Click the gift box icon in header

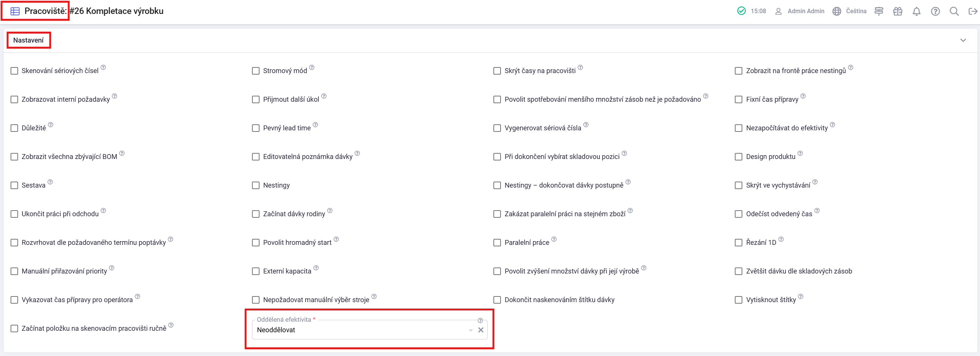point(897,11)
